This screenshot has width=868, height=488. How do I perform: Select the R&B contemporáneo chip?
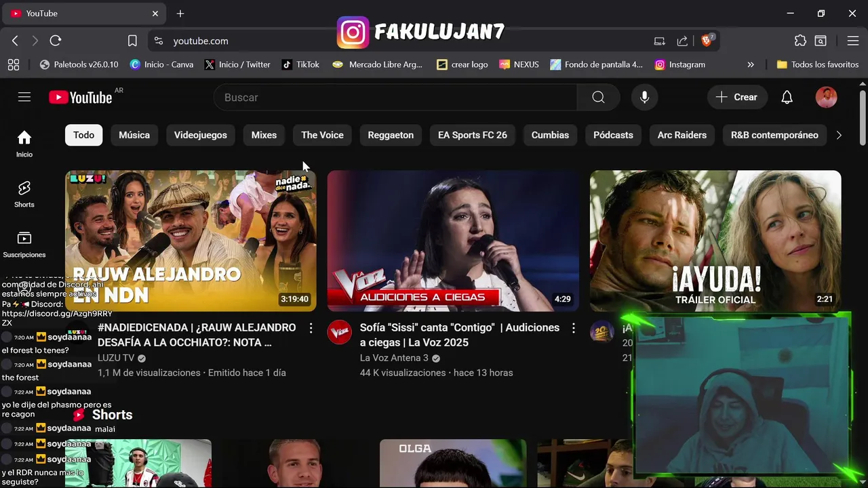point(774,135)
